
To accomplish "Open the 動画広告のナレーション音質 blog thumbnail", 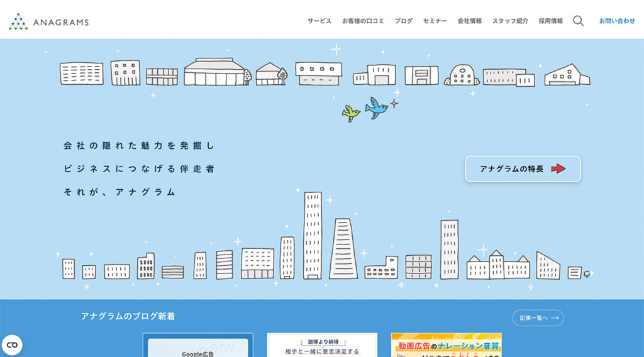I will click(447, 345).
